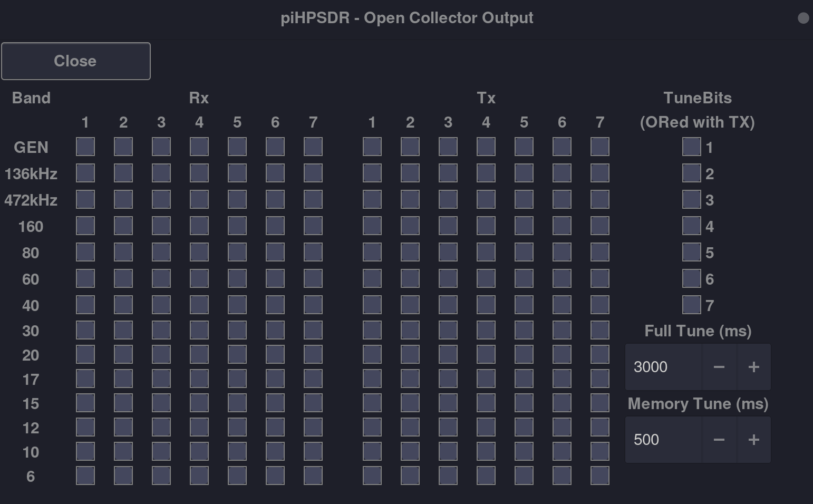Image resolution: width=813 pixels, height=504 pixels.
Task: Decrease Memory Tune with the minus stepper
Action: (719, 439)
